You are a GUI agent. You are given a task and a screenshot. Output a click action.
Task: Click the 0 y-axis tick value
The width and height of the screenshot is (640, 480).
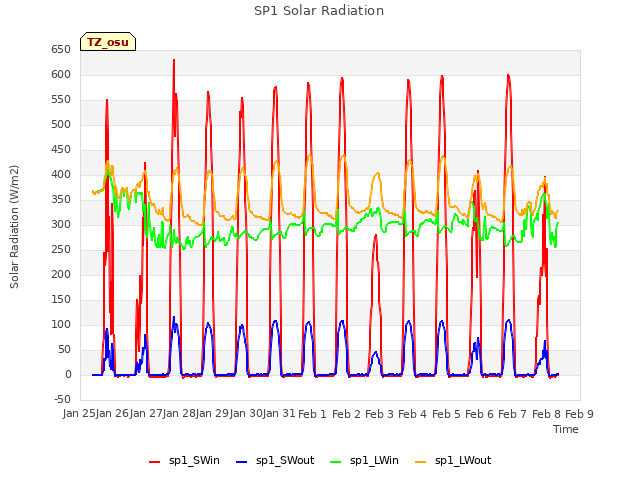tap(68, 374)
